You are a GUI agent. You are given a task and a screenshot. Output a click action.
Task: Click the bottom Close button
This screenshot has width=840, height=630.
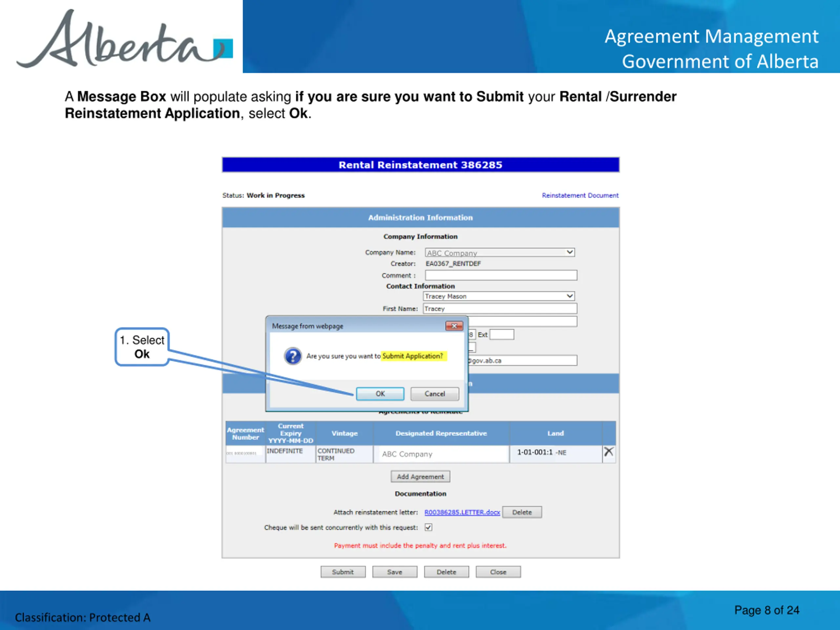[498, 572]
